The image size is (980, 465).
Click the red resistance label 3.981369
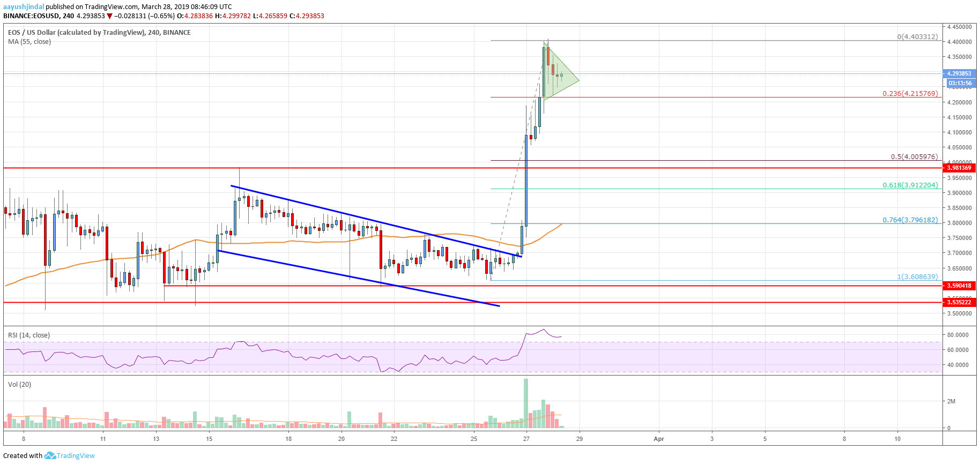pos(959,168)
